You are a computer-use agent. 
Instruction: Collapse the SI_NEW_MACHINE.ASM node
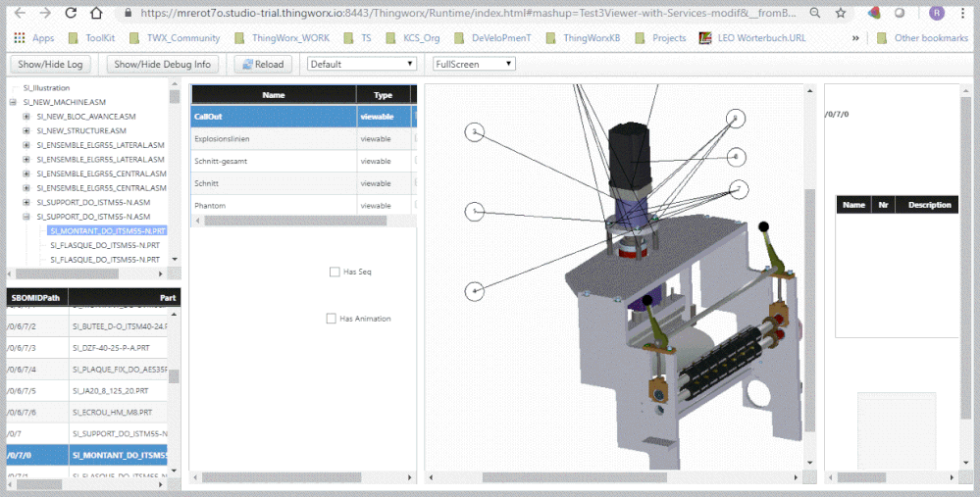13,102
